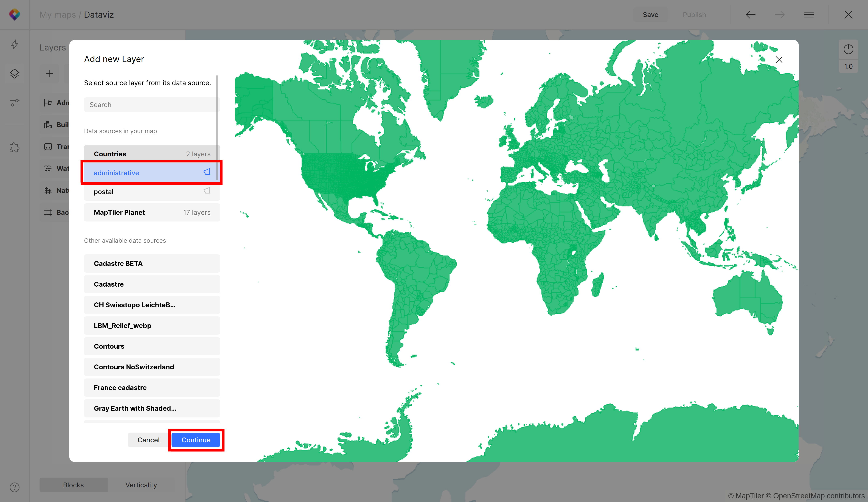The height and width of the screenshot is (502, 868).
Task: Click the help question mark icon
Action: pos(14,487)
